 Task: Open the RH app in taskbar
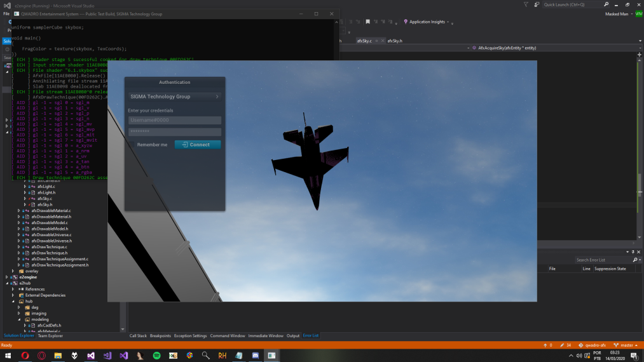point(223,356)
